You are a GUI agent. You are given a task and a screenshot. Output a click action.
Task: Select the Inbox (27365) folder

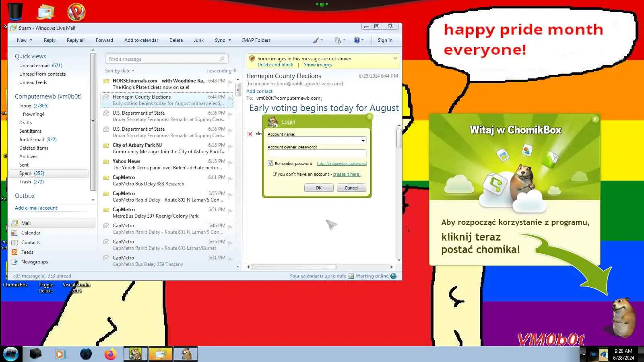(x=34, y=106)
